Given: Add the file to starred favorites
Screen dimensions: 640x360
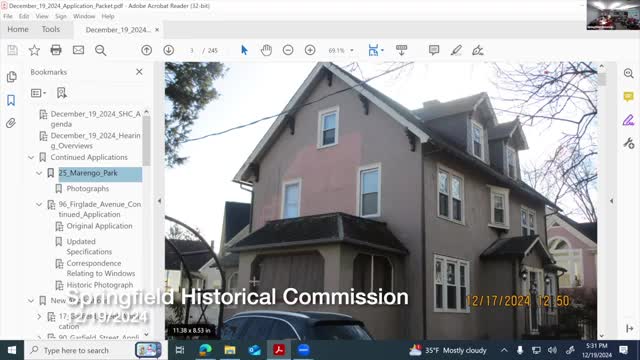Looking at the screenshot, I should 34,50.
